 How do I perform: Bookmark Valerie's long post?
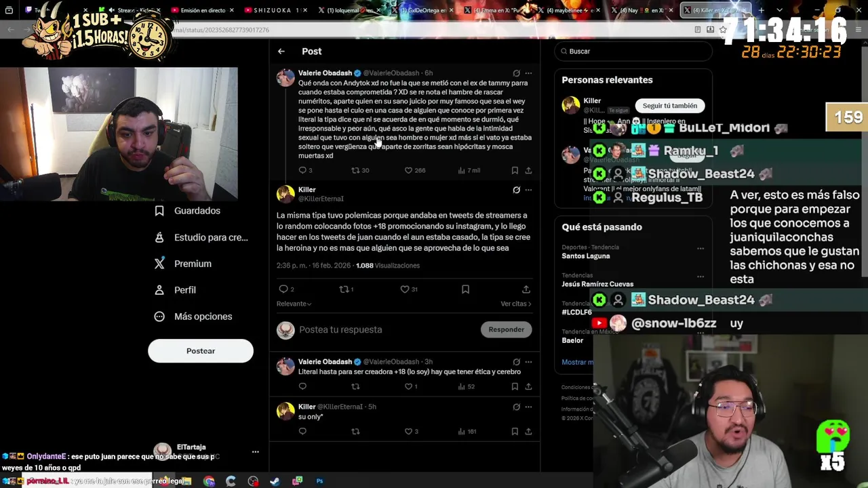[x=515, y=170]
